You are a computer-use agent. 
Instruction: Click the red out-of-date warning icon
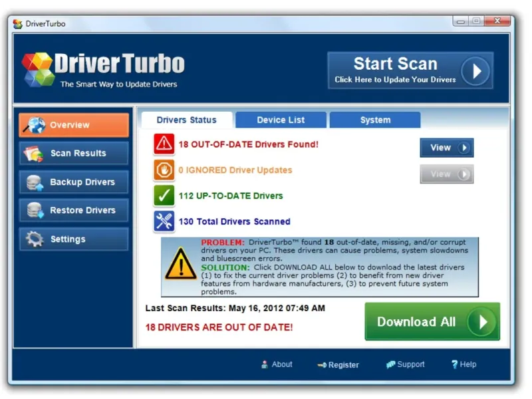coord(164,144)
